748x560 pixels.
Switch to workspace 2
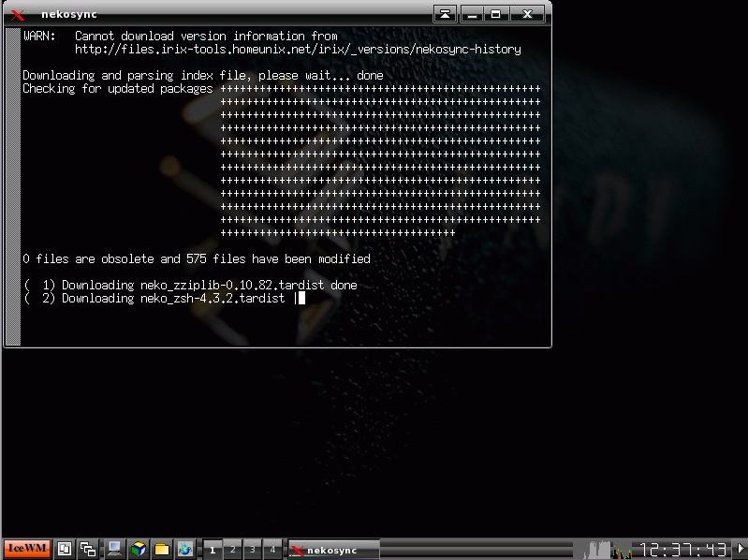[232, 550]
